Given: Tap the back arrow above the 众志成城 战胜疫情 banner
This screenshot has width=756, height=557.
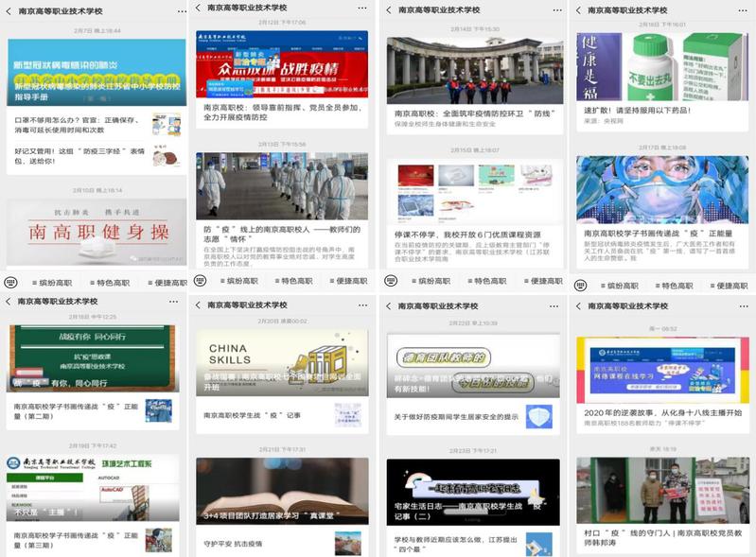Looking at the screenshot, I should point(198,9).
